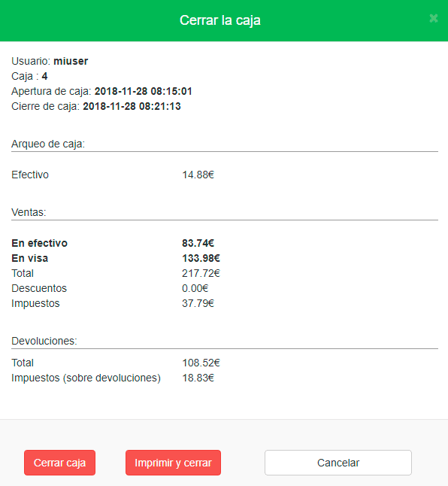448x486 pixels.
Task: Select the username miuser
Action: [x=71, y=61]
